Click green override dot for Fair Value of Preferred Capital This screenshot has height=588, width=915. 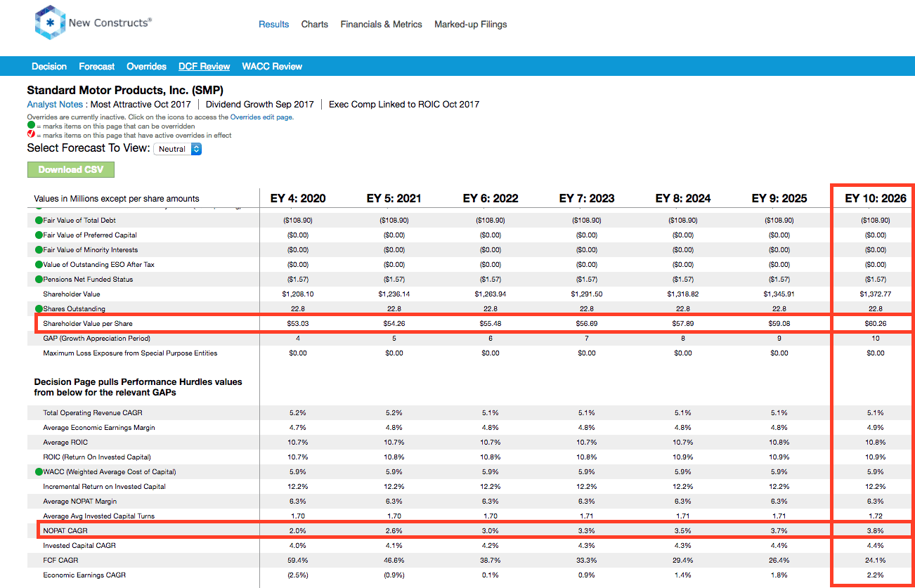click(39, 235)
